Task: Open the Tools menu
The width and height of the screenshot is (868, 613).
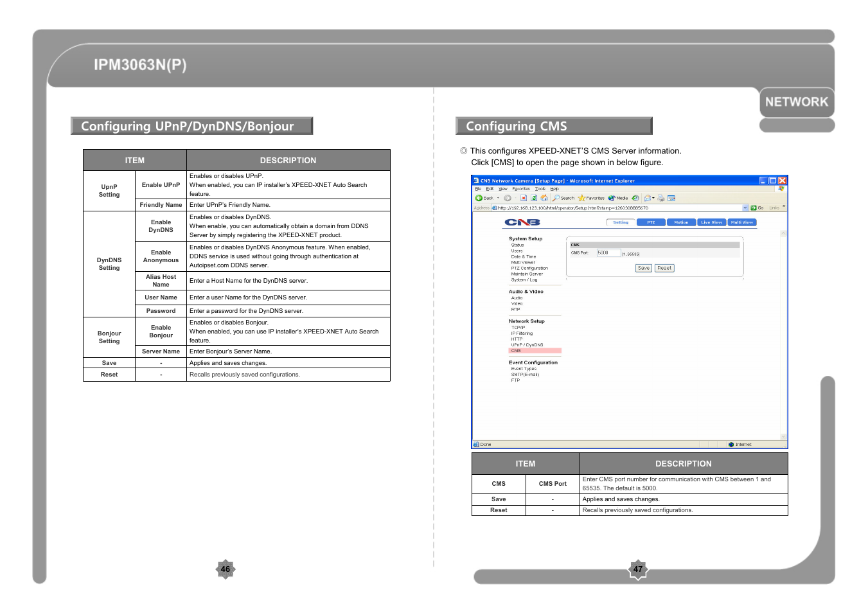Action: tap(540, 189)
